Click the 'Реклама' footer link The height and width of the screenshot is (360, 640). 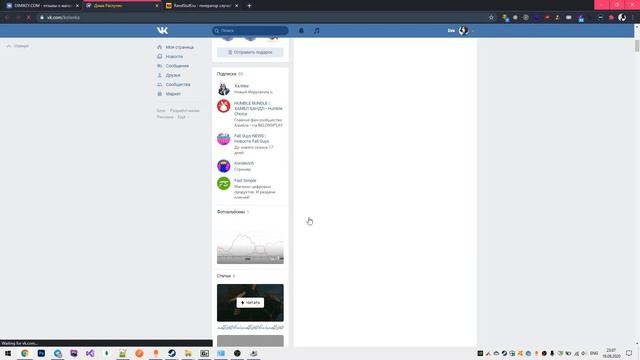click(165, 117)
